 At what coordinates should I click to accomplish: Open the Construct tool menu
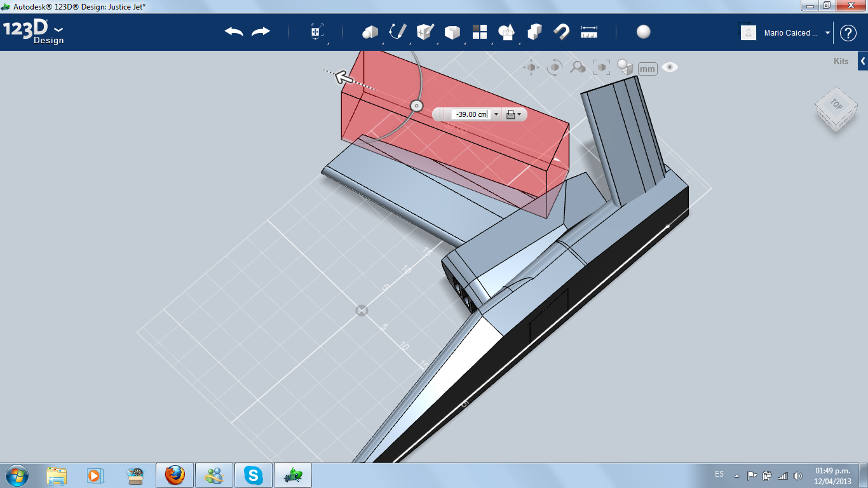coord(425,32)
